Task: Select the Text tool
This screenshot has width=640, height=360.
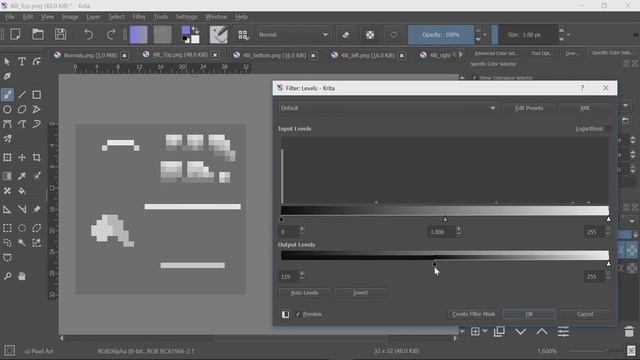Action: pyautogui.click(x=22, y=62)
